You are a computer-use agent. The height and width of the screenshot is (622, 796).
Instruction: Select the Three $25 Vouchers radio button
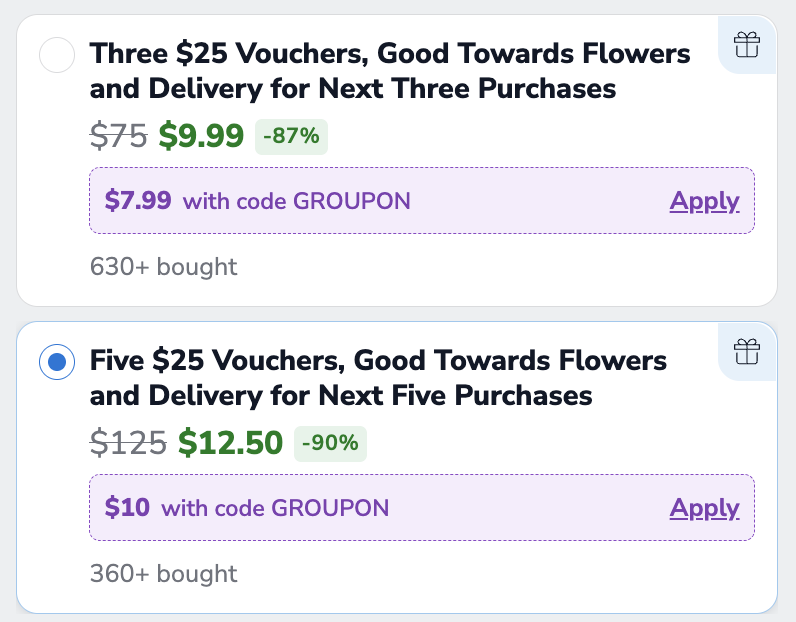(x=57, y=54)
